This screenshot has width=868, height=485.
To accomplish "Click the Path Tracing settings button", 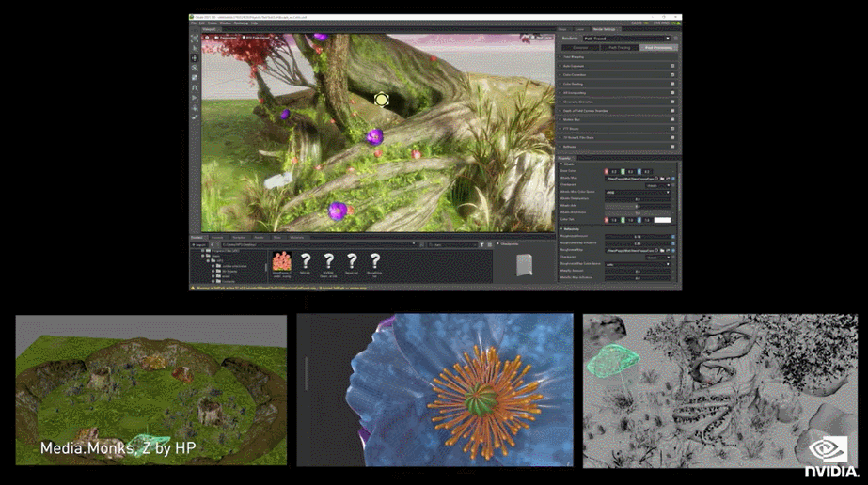I will pos(620,48).
